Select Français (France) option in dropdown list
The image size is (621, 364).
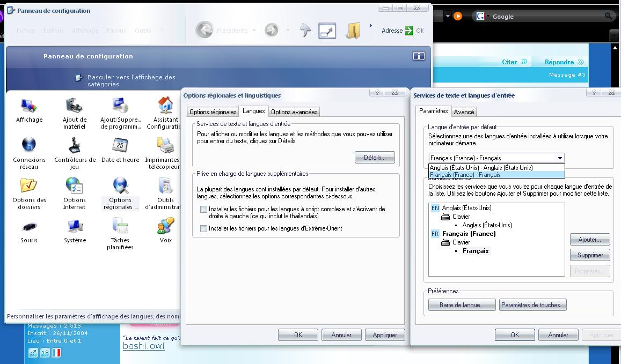[x=465, y=175]
